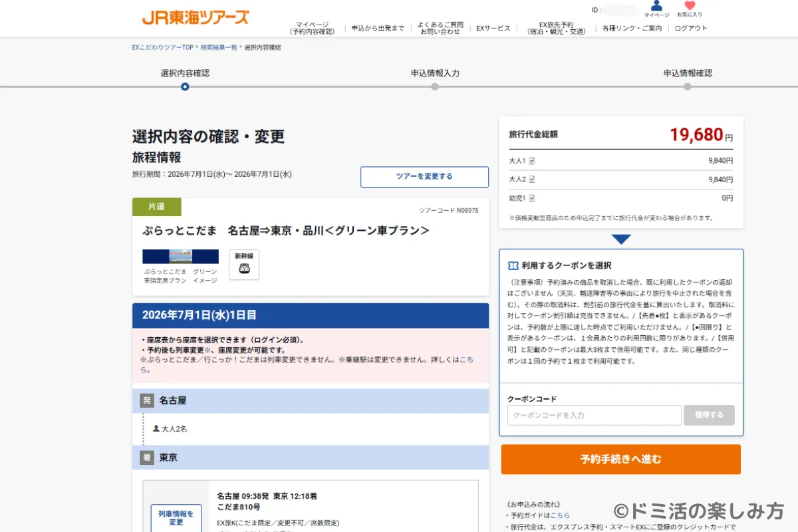Image resolution: width=798 pixels, height=532 pixels.
Task: Click the 2026年7月1日(水)1日目 header
Action: coord(311,315)
